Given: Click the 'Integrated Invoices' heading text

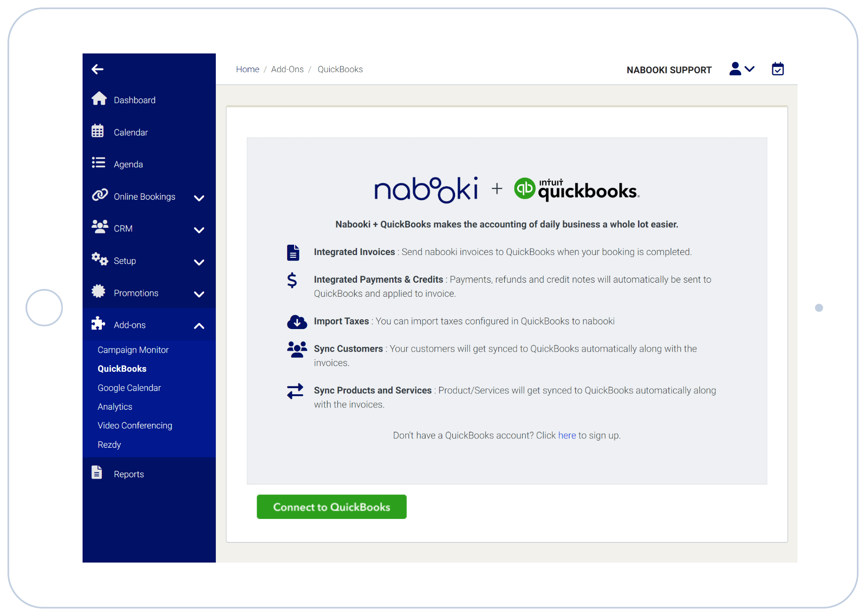Looking at the screenshot, I should point(355,252).
